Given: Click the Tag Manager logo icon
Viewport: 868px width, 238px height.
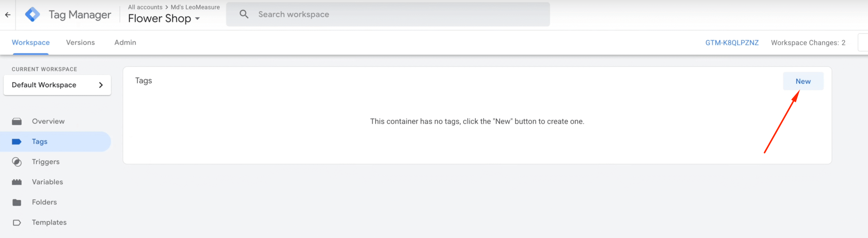Looking at the screenshot, I should click(33, 15).
